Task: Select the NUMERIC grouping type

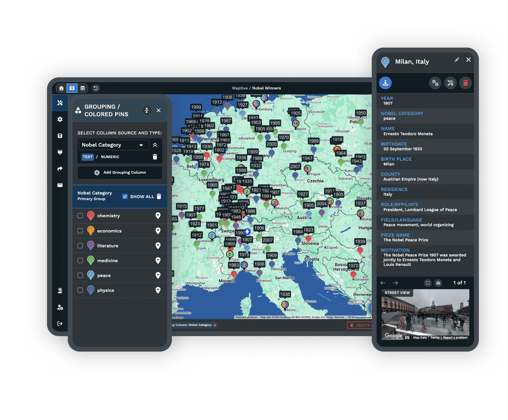Action: [x=110, y=157]
